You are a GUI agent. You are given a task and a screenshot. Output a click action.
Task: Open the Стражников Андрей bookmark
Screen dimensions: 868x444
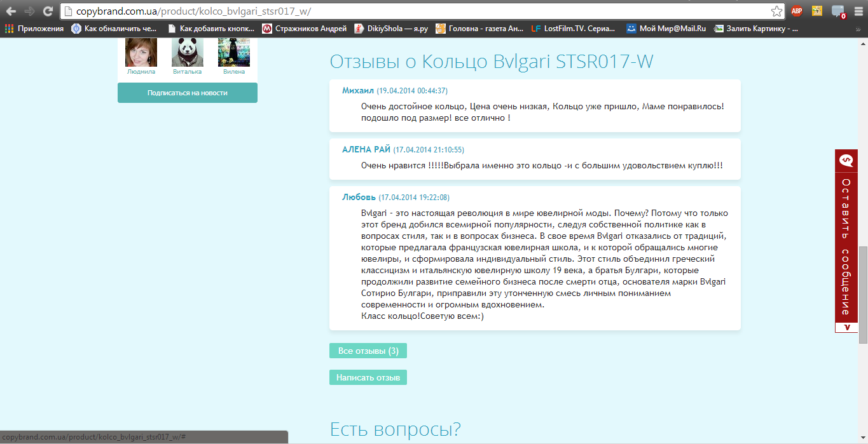pyautogui.click(x=305, y=29)
